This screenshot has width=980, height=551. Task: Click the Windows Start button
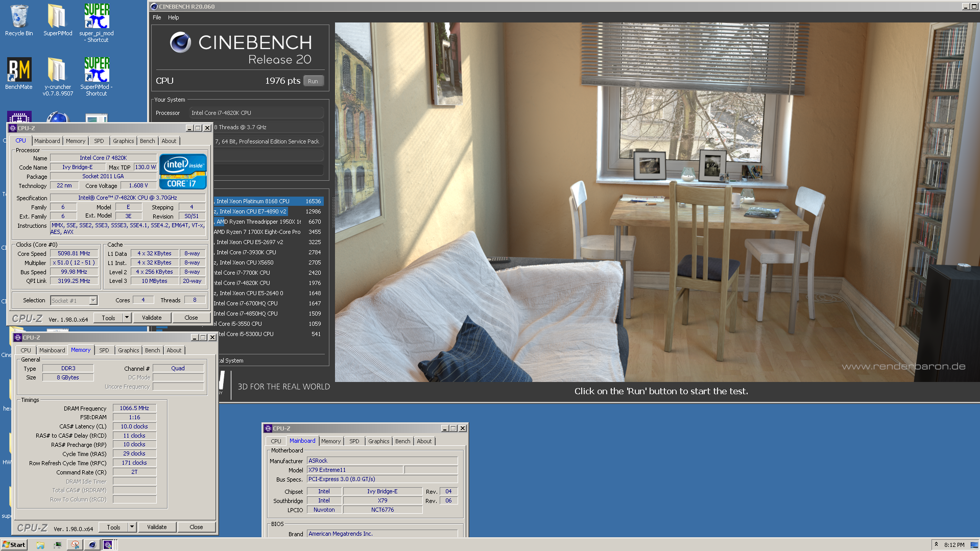pos(14,544)
